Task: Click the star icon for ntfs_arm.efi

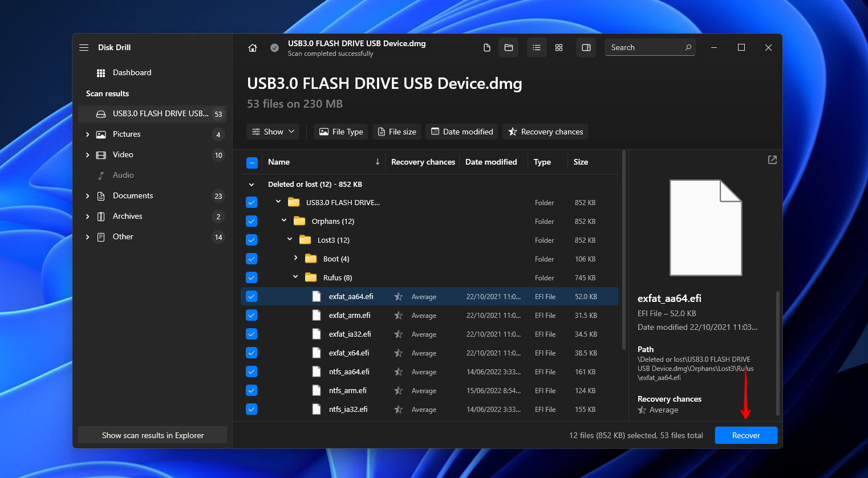Action: [x=399, y=391]
